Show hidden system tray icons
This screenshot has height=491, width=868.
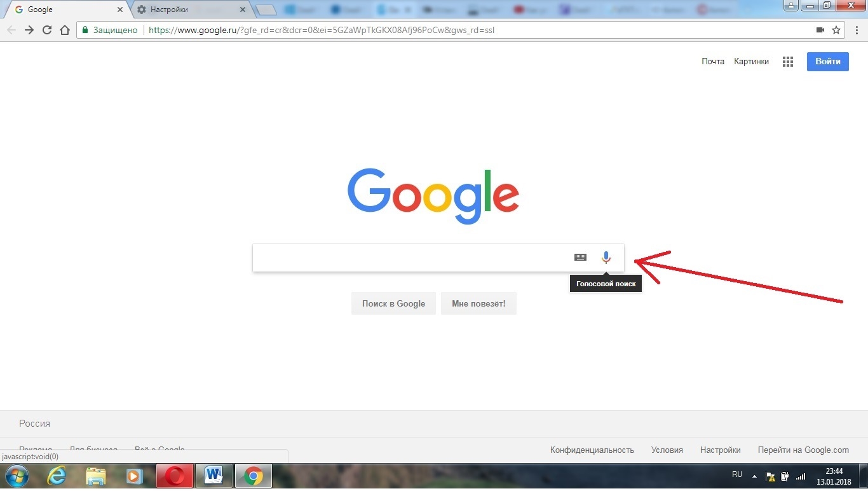point(754,476)
